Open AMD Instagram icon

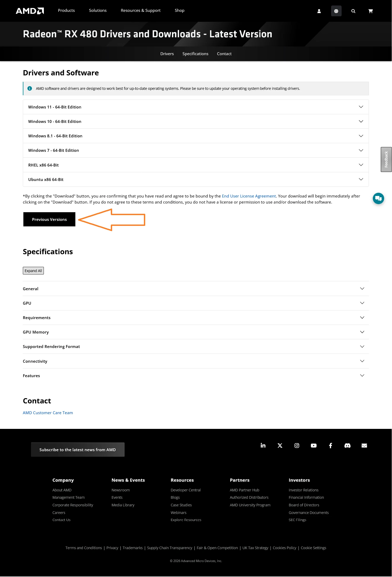pyautogui.click(x=297, y=445)
